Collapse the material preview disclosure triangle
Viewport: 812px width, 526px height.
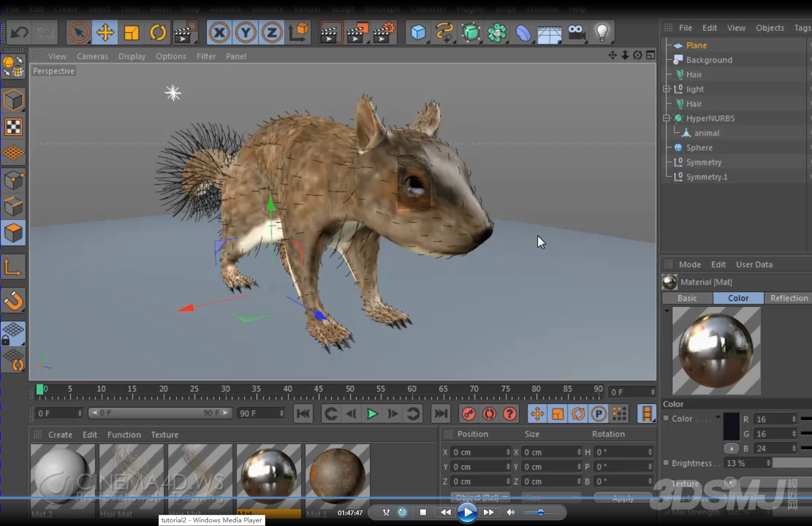[x=667, y=311]
